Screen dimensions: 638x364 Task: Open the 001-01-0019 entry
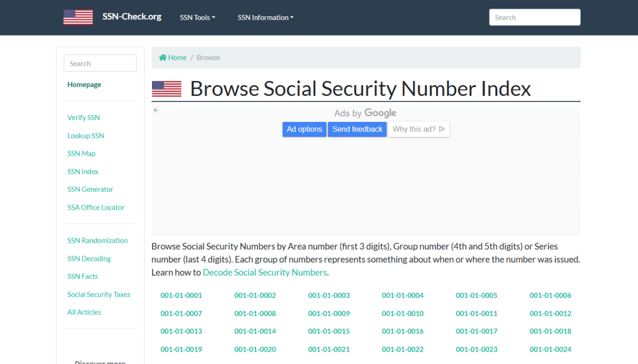click(181, 349)
